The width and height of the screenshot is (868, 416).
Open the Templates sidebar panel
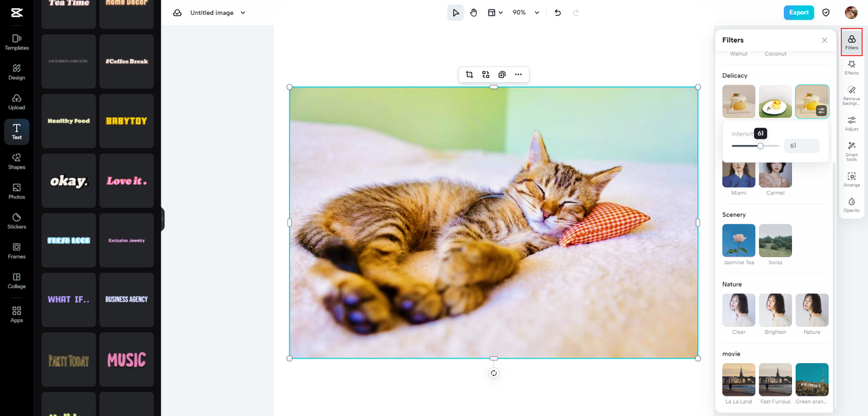point(16,42)
